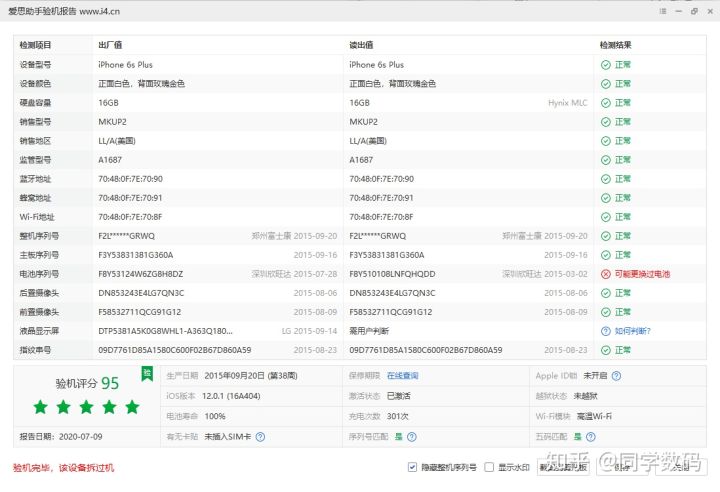Viewport: 720px width, 492px height.
Task: Click the help icon next to 序列号匹配
Action: 411,437
